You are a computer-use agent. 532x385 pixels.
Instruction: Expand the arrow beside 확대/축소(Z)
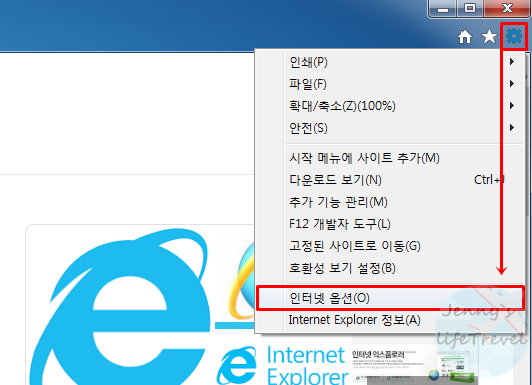pos(512,106)
